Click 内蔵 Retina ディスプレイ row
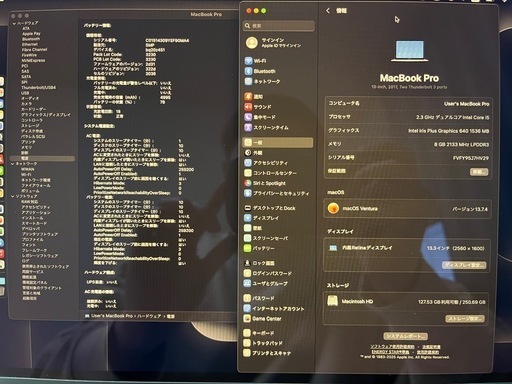Screen dimensions: 512x384 click(407, 248)
